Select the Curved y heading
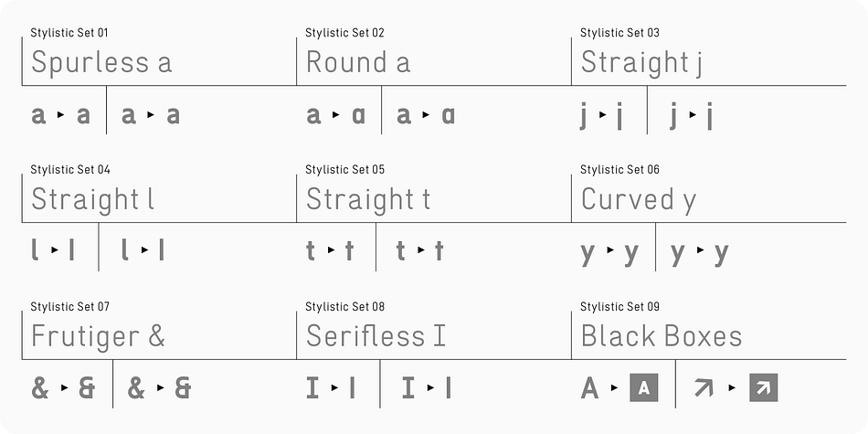The height and width of the screenshot is (434, 868). coord(639,200)
